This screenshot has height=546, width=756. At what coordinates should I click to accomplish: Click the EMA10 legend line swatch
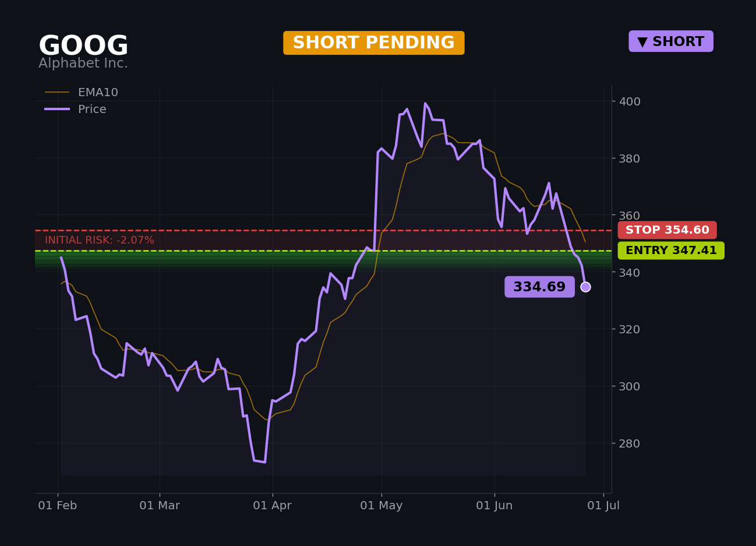pyautogui.click(x=57, y=93)
